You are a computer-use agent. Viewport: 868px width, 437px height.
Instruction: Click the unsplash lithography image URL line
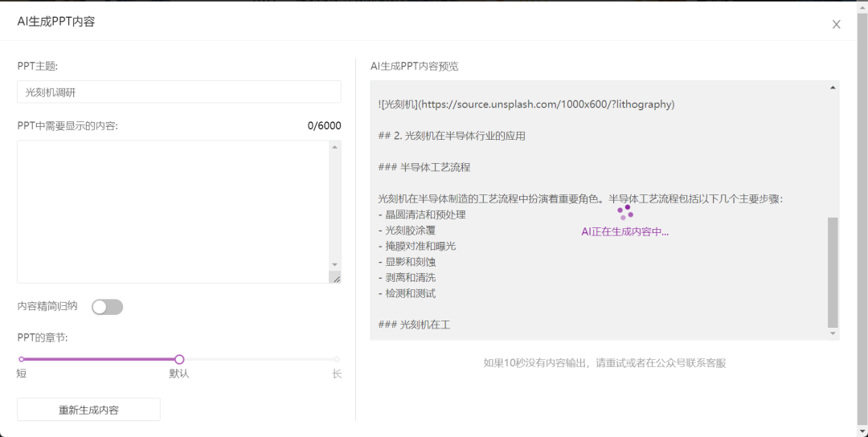[526, 104]
